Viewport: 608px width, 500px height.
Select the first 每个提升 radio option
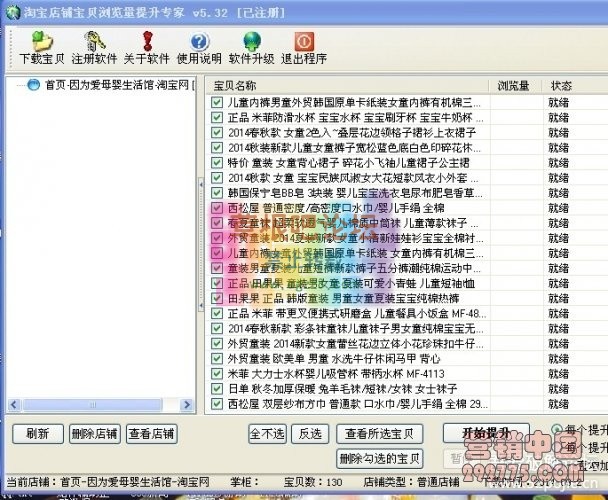point(557,429)
